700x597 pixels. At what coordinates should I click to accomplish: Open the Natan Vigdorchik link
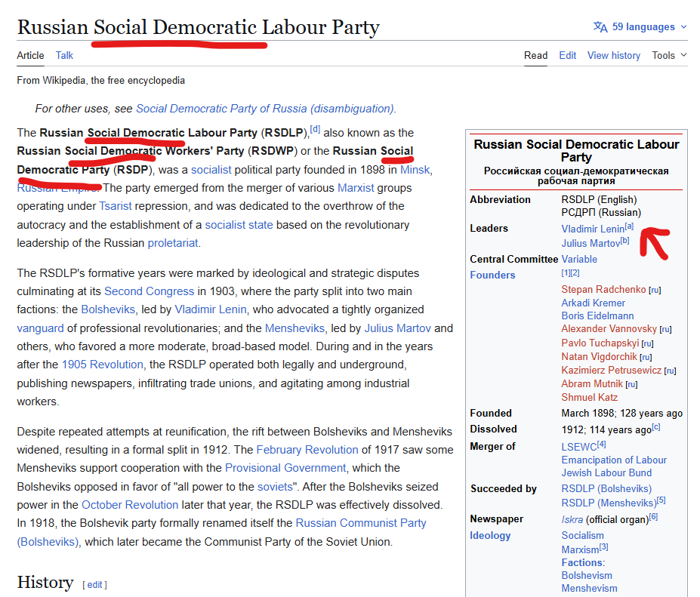click(599, 356)
